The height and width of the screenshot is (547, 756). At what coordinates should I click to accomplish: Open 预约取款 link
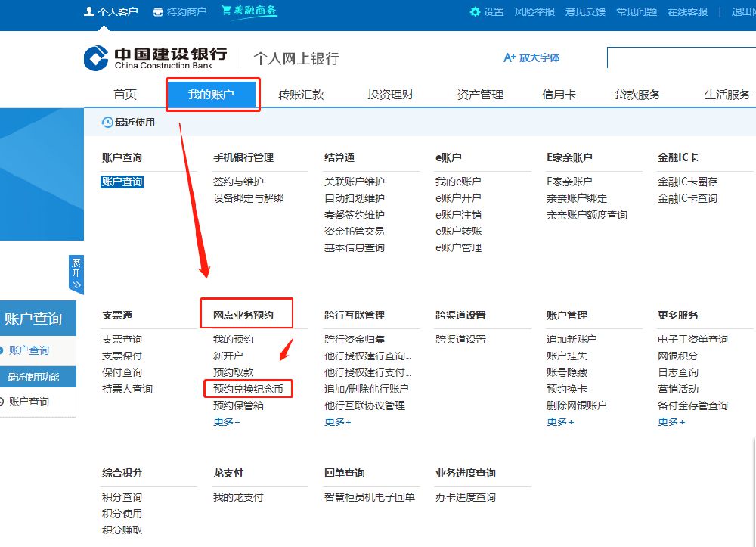[234, 372]
